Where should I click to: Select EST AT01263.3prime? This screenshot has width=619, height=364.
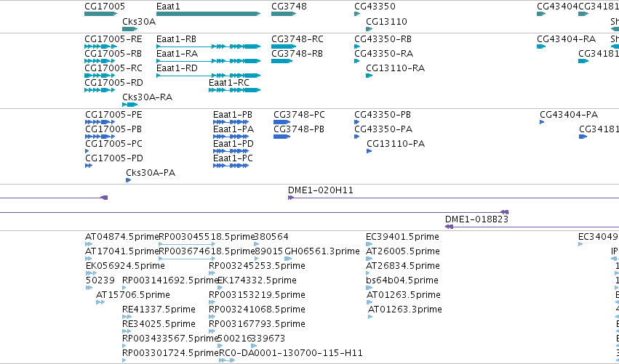370,317
